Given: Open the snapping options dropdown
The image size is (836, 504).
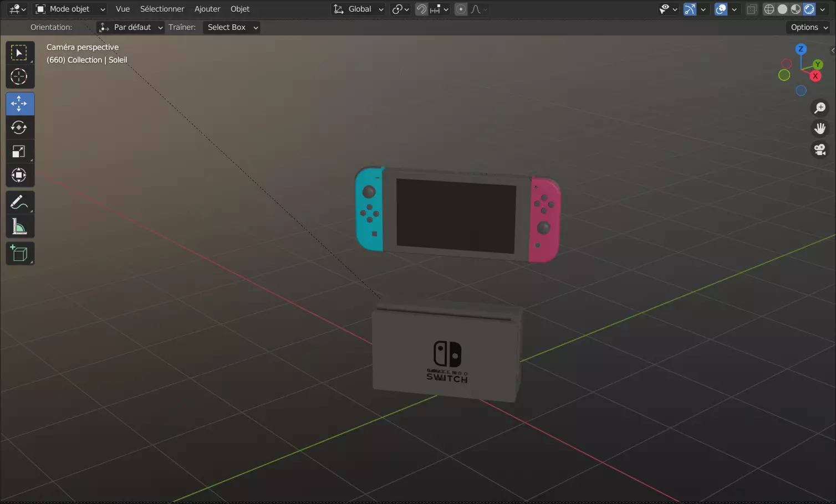Looking at the screenshot, I should click(440, 9).
